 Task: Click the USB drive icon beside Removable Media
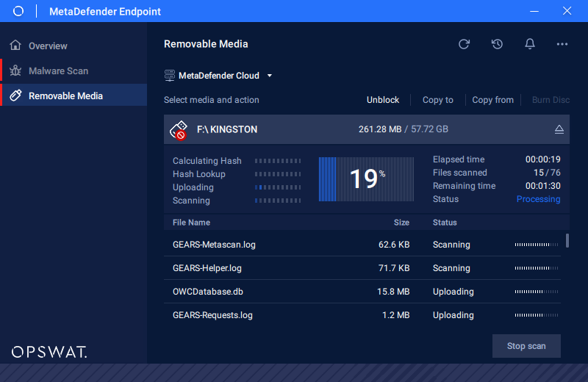point(15,95)
